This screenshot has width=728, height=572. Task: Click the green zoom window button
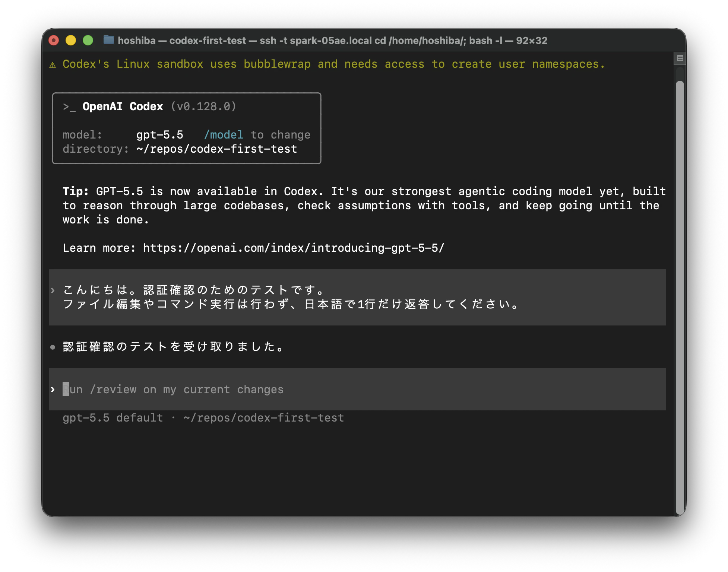click(88, 40)
